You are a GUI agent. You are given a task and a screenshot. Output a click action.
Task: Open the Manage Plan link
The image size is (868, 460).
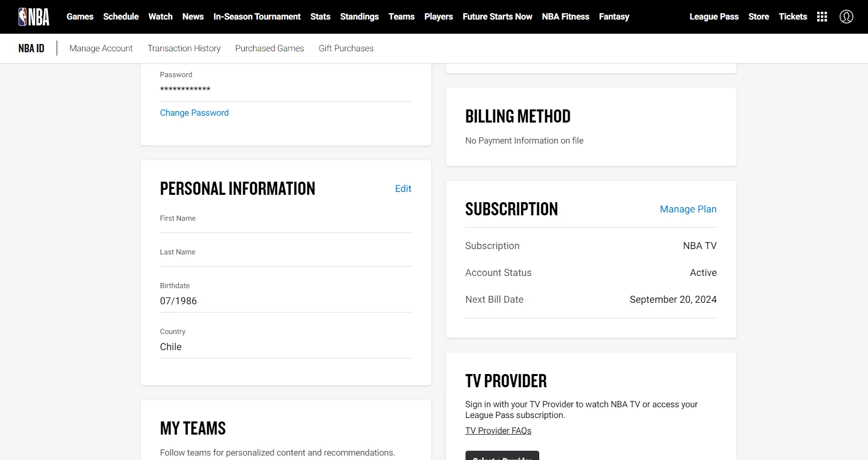pyautogui.click(x=688, y=209)
